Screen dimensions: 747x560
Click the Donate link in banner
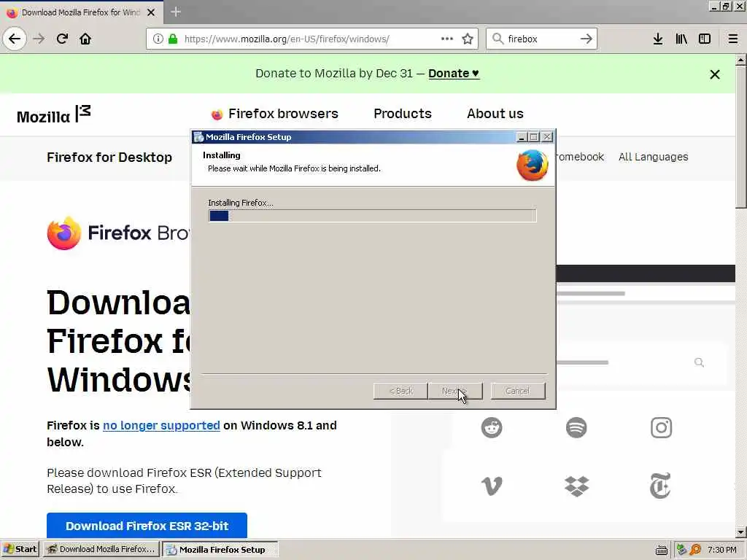pyautogui.click(x=454, y=74)
